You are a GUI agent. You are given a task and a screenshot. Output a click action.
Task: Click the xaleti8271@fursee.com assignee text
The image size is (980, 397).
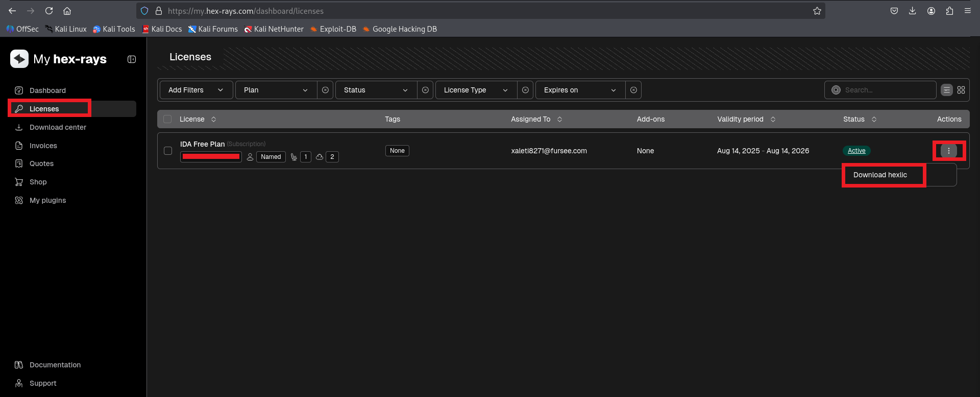549,151
